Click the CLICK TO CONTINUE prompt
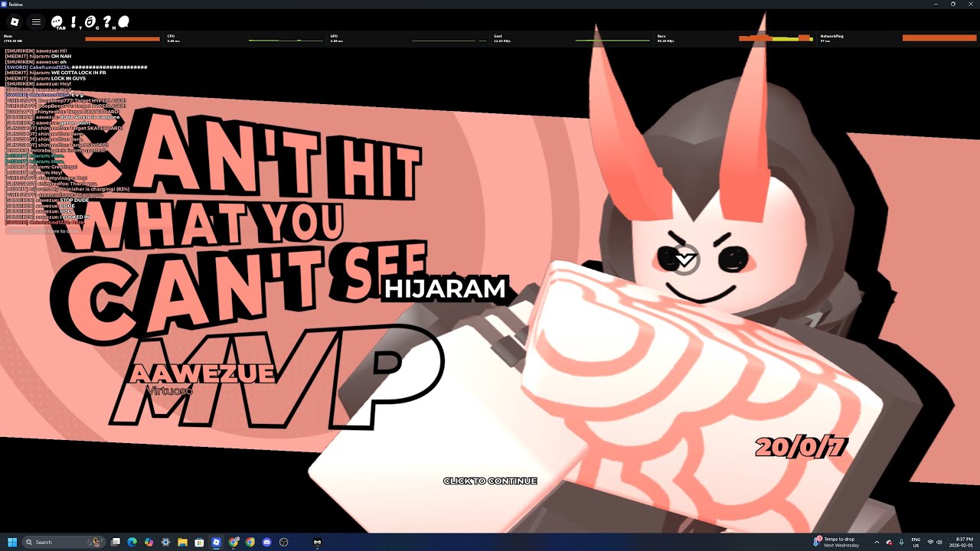Viewport: 980px width, 551px height. pos(490,481)
